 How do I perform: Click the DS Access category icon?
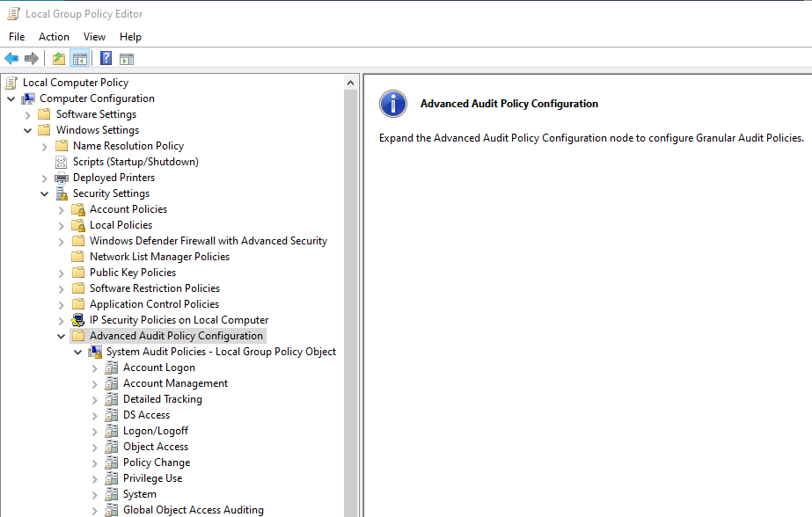tap(112, 415)
